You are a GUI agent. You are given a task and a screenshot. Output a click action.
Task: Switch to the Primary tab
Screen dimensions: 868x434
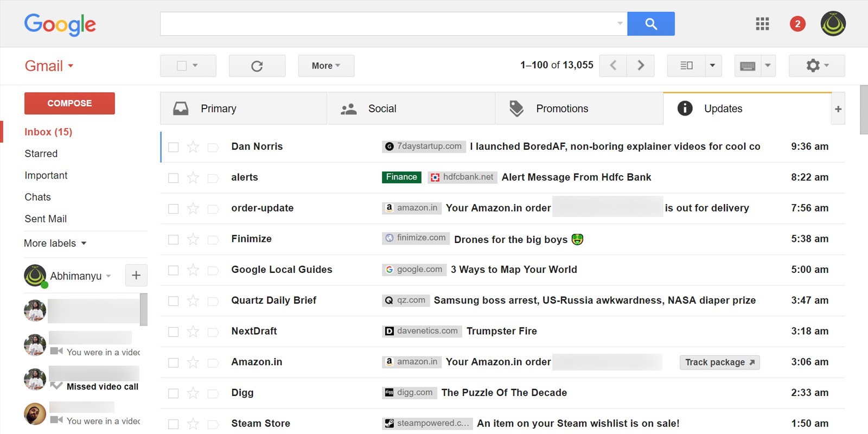click(x=244, y=108)
